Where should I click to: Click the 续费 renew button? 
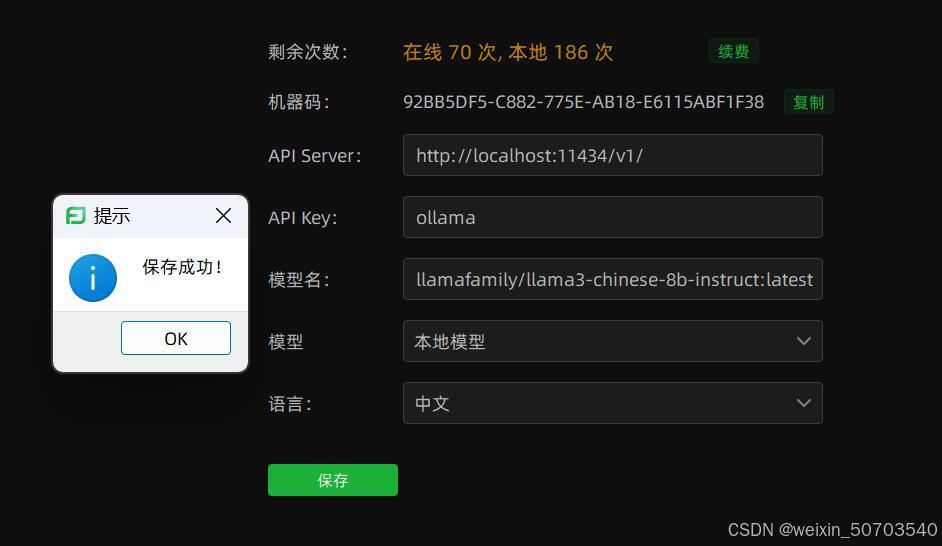pos(734,51)
